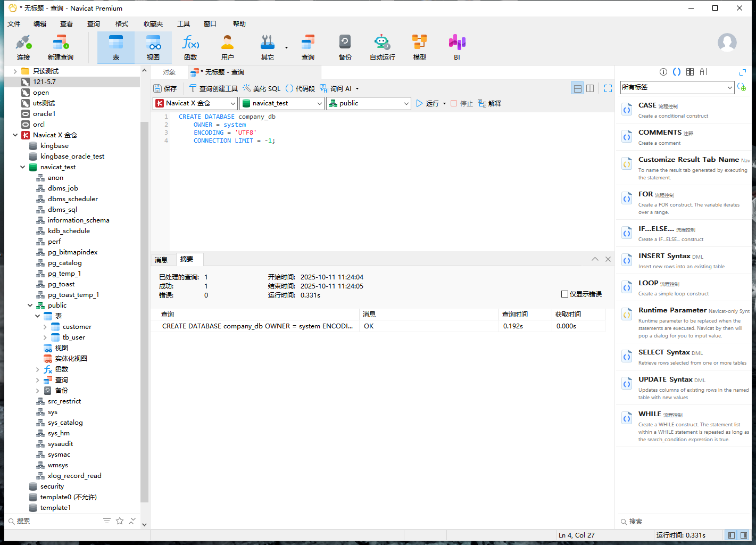Screen dimensions: 756x545
Task: Click the AI icon in the right panel
Action: pos(703,72)
